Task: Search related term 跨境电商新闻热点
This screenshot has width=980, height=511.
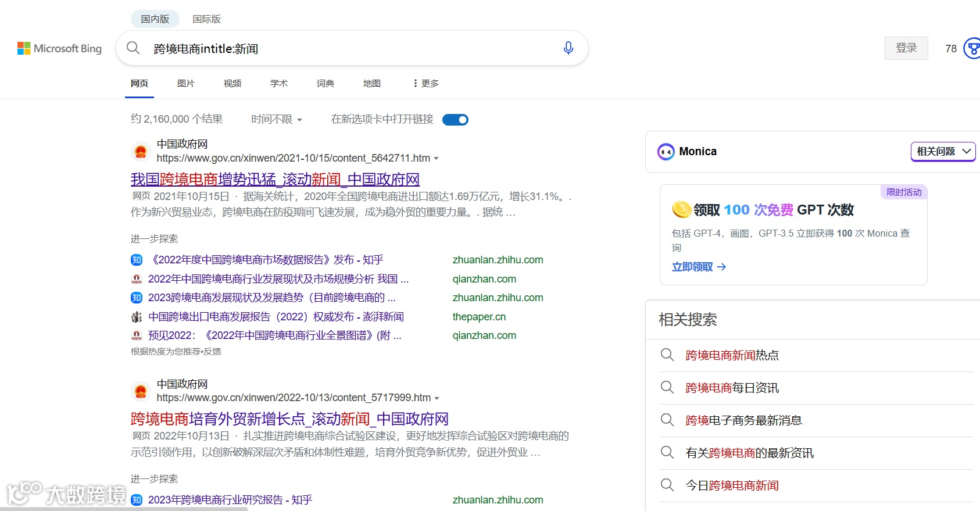Action: coord(732,355)
